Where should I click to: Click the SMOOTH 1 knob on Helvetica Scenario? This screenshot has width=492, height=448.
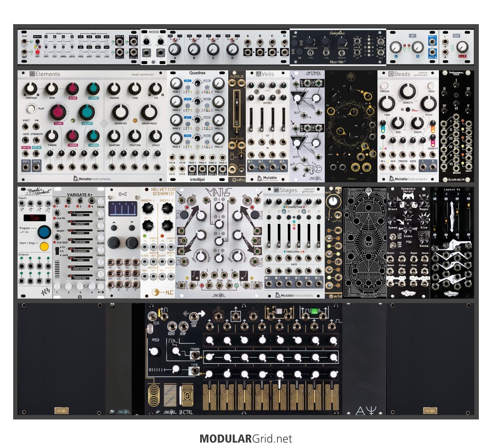coord(148,209)
